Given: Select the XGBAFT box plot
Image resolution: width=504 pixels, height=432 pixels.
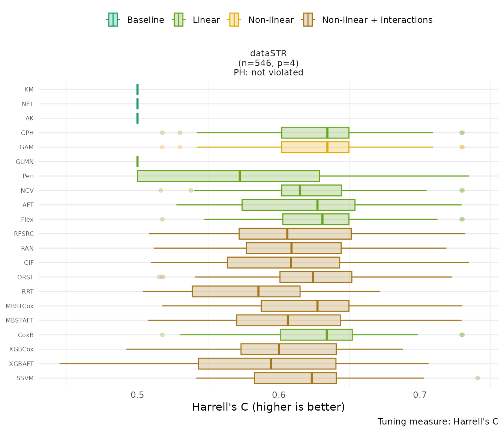Looking at the screenshot, I should point(267,364).
